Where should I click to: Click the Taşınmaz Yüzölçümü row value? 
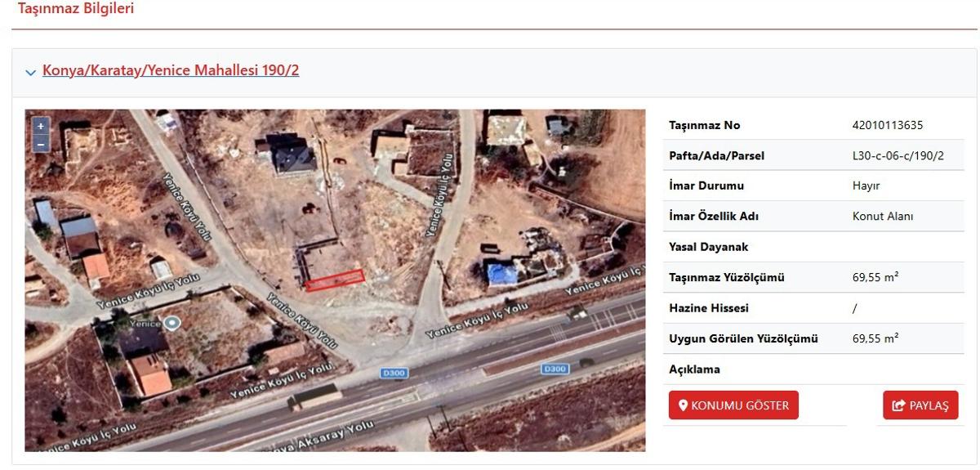coord(875,277)
